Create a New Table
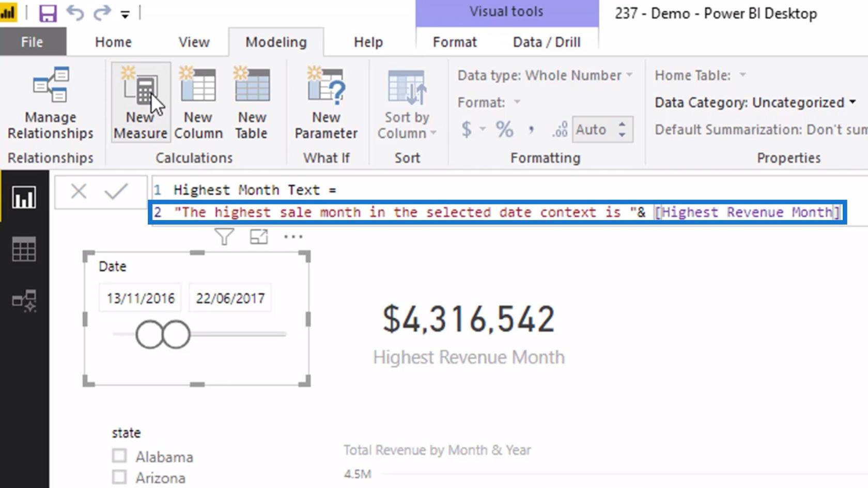 coord(252,103)
